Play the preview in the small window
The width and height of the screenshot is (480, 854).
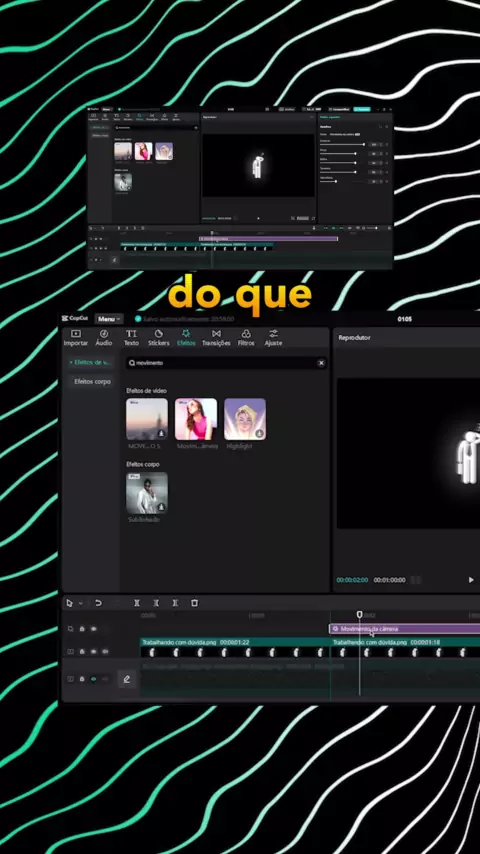point(258,218)
